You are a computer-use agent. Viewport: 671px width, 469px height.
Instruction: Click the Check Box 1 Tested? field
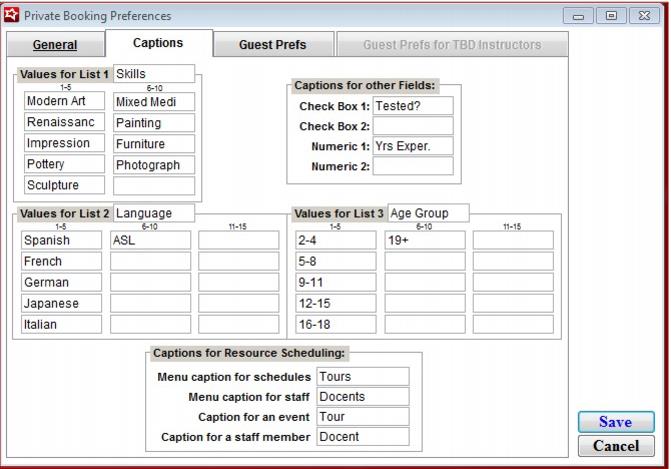tap(412, 106)
